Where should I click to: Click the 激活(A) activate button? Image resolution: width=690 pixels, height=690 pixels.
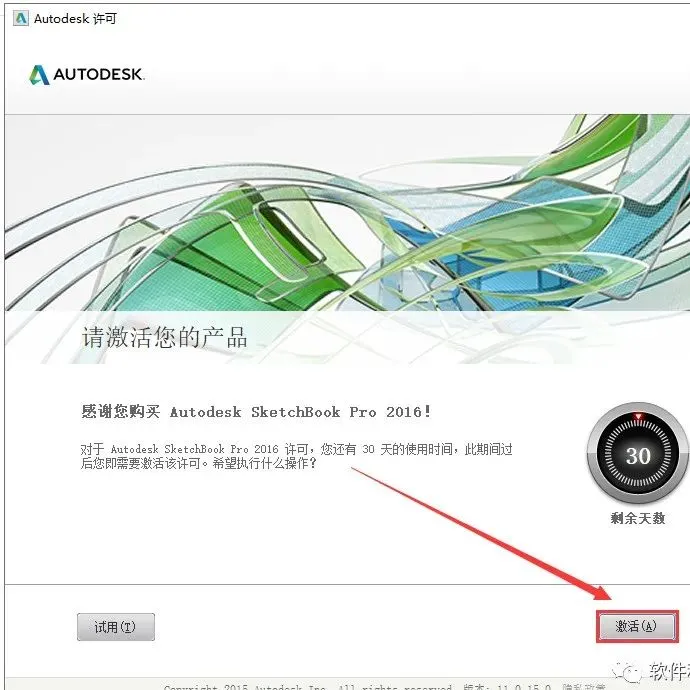click(x=636, y=626)
